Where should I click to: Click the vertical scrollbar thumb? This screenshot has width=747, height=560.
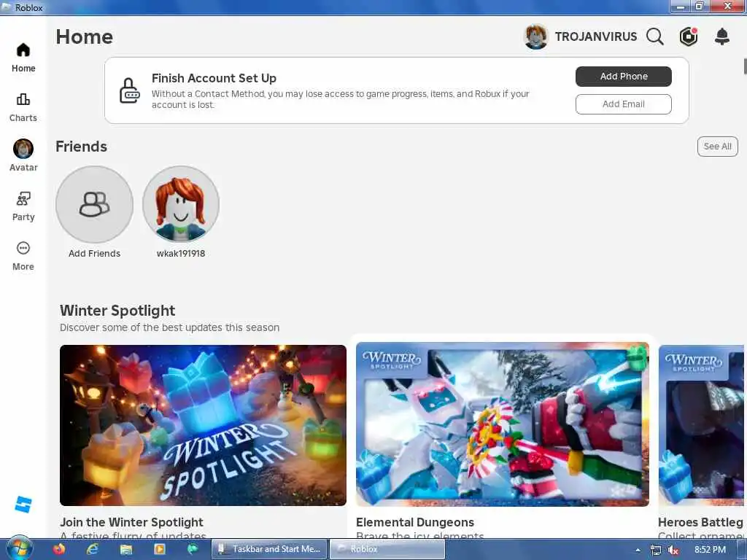[745, 66]
